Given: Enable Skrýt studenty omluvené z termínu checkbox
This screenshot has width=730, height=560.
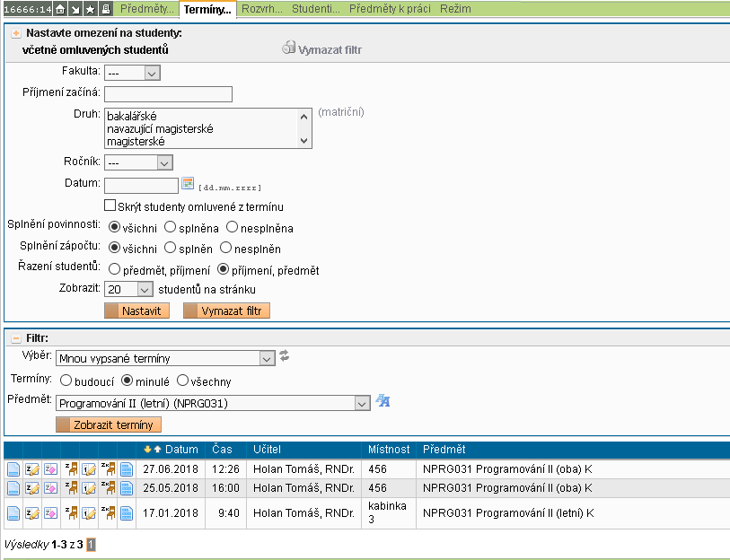Looking at the screenshot, I should coord(110,206).
